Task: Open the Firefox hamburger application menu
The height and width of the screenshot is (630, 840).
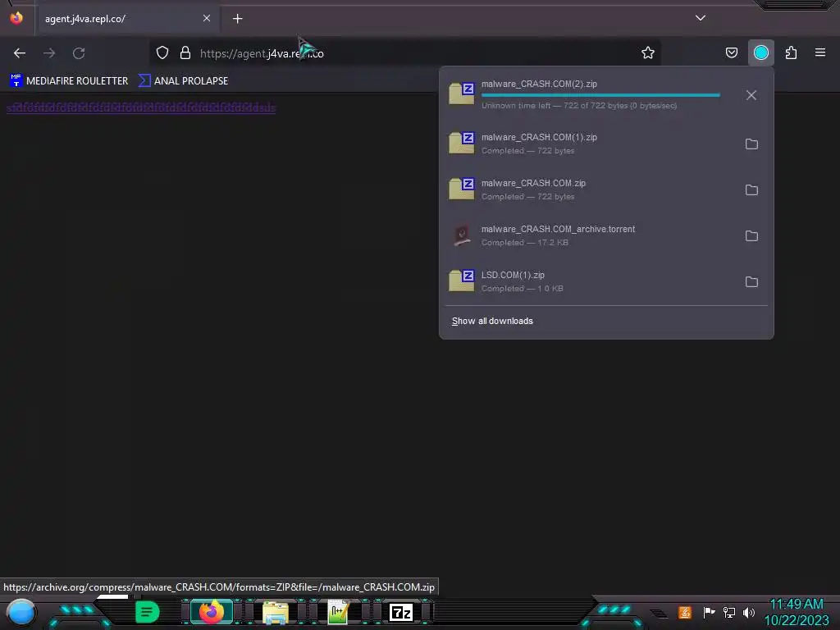Action: click(x=820, y=52)
